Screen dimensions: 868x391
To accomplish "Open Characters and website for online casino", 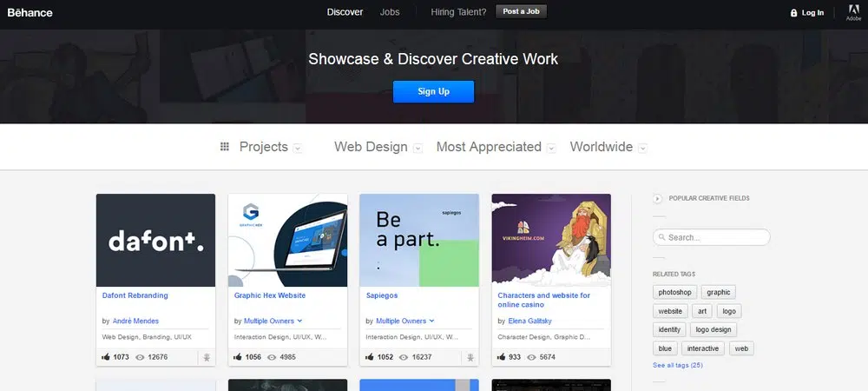I will pos(543,300).
